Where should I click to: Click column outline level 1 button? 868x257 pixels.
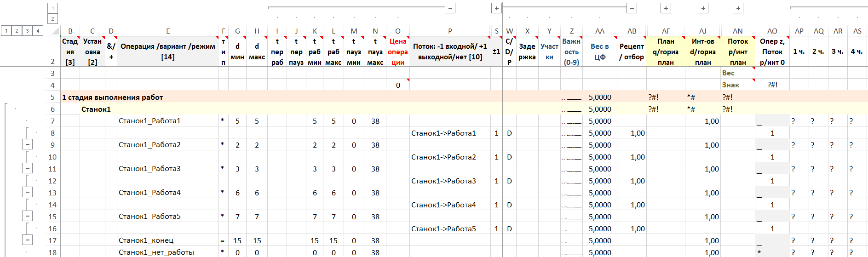[x=52, y=8]
